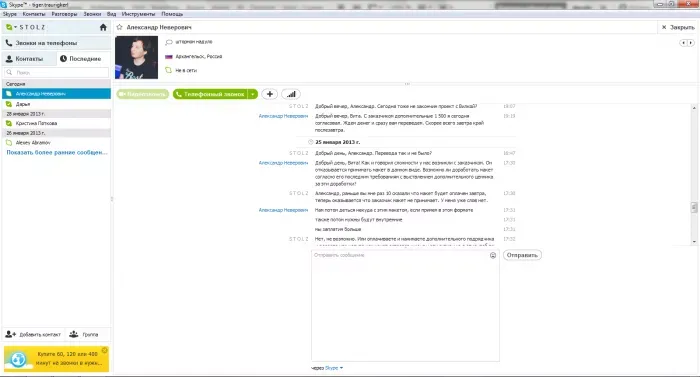The width and height of the screenshot is (700, 377).
Task: Switch to the Последние tab
Action: coord(83,59)
